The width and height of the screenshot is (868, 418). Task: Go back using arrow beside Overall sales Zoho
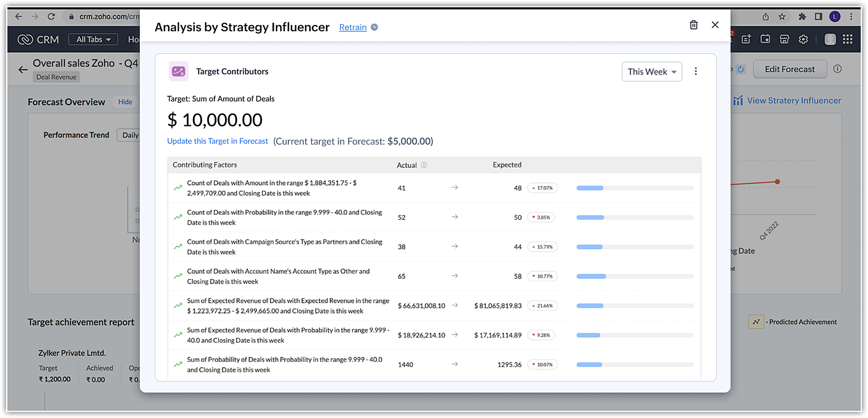pyautogui.click(x=23, y=69)
